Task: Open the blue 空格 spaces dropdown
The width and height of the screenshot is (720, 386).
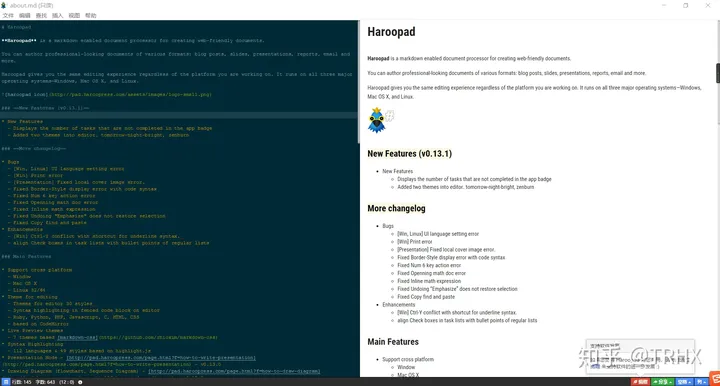Action: coord(684,382)
